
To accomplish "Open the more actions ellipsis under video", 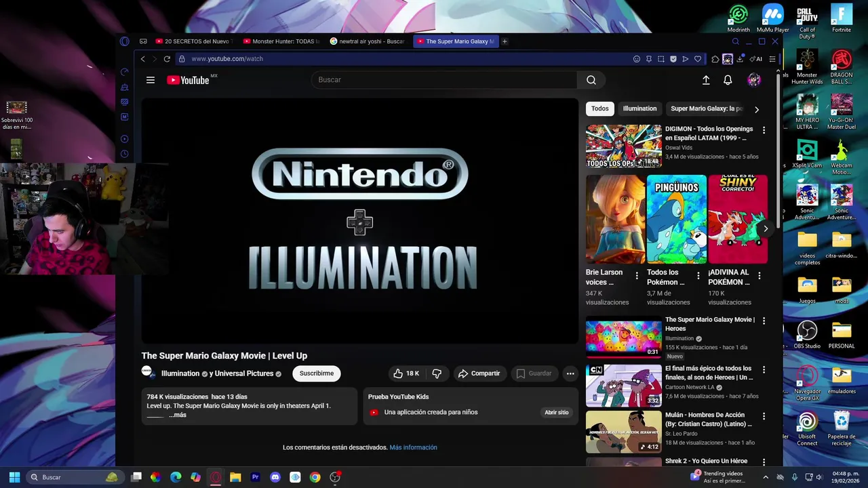I will (570, 373).
